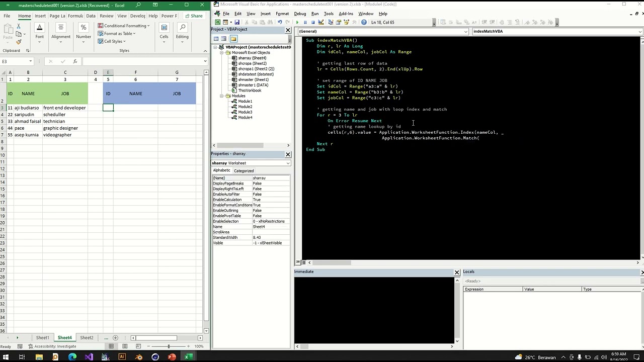The image size is (644, 362).
Task: Switch to the Review tab in Excel
Action: click(x=106, y=16)
